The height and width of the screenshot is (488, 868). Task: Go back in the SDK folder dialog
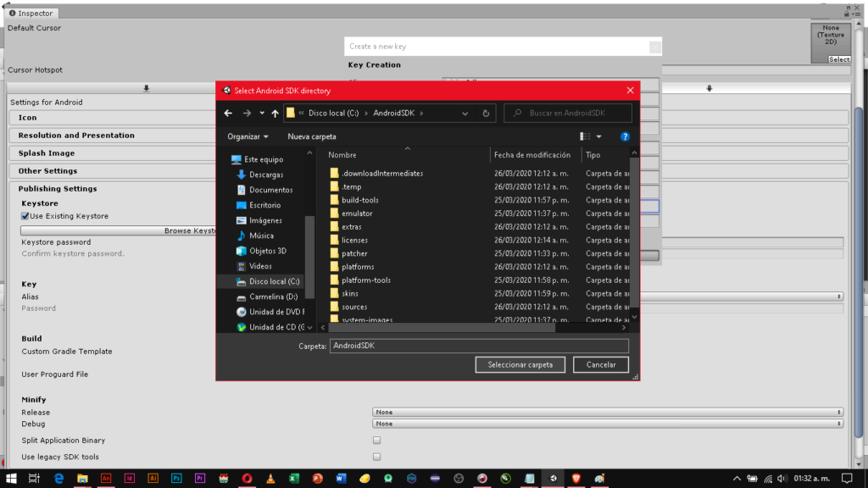(x=228, y=113)
